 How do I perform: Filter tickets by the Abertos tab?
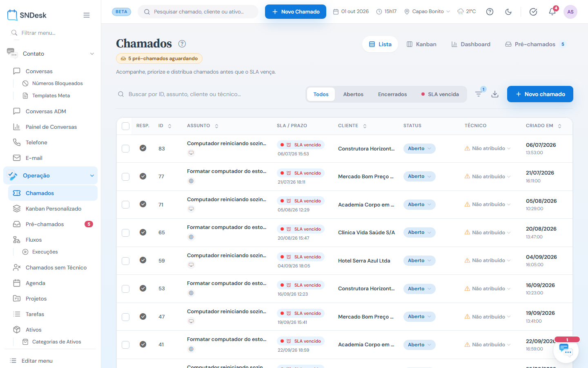353,94
